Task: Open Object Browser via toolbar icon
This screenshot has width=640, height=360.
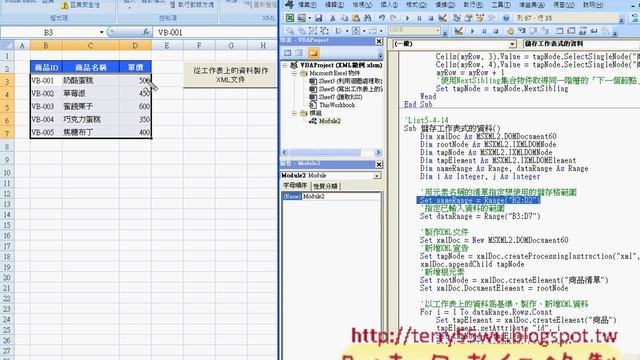Action: pos(480,18)
